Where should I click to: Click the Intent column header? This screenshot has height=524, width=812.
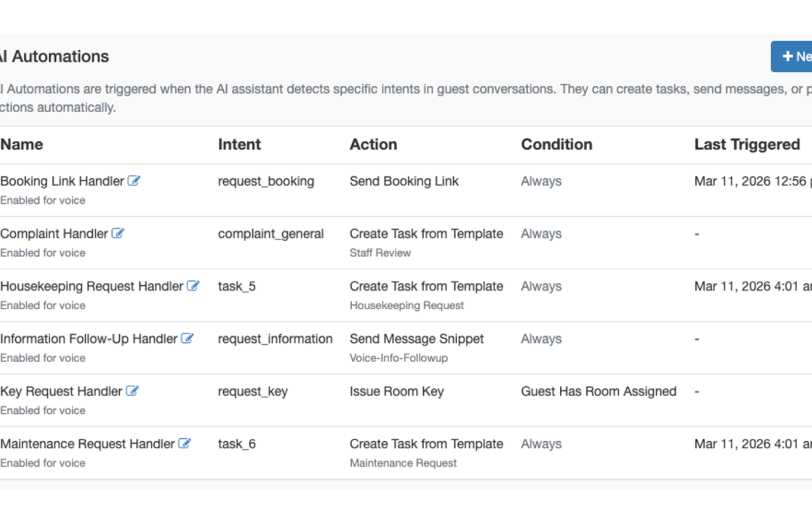239,144
